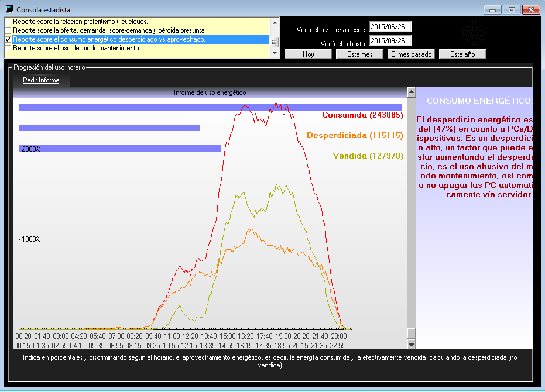
Task: Click report list scrollbar down arrow
Action: point(275,53)
